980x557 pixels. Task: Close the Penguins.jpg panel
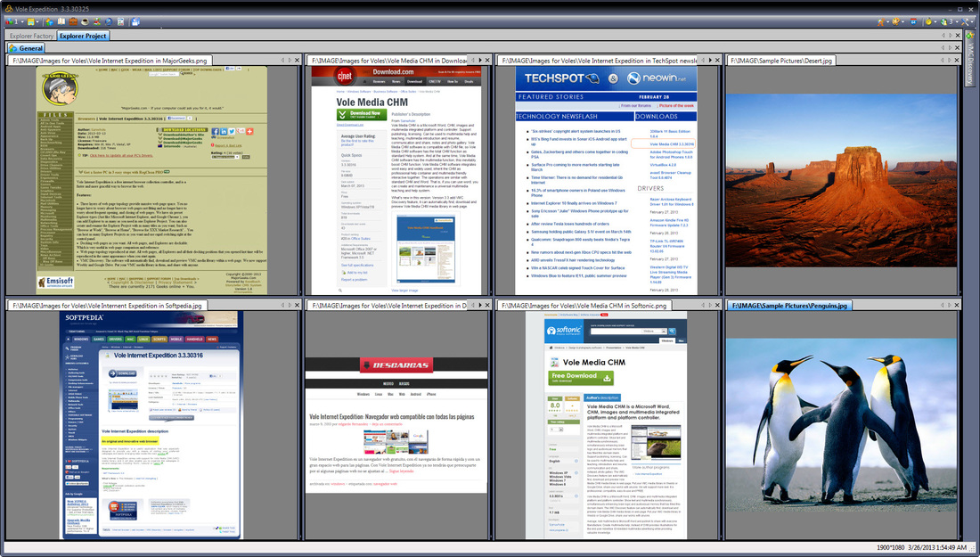click(x=958, y=306)
